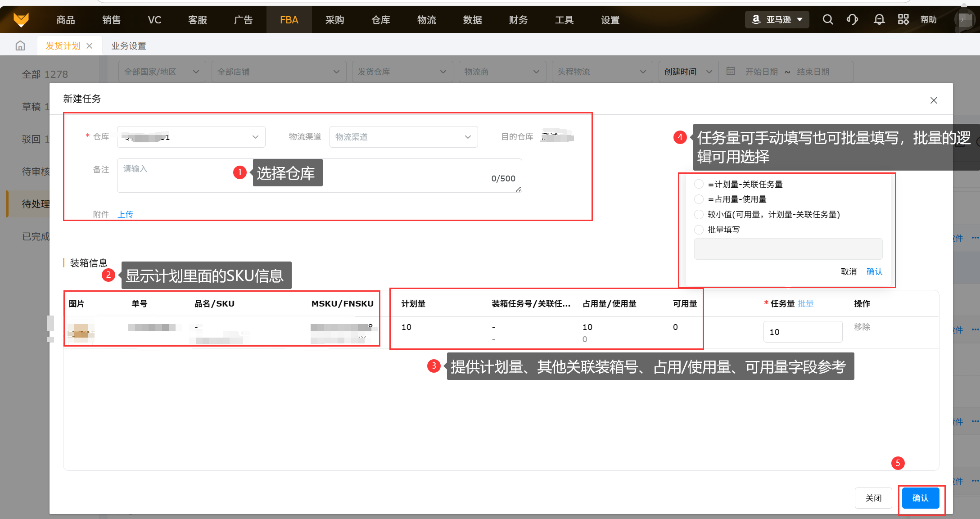Close the 发货计划 tab with X
The width and height of the screenshot is (980, 519).
[90, 46]
